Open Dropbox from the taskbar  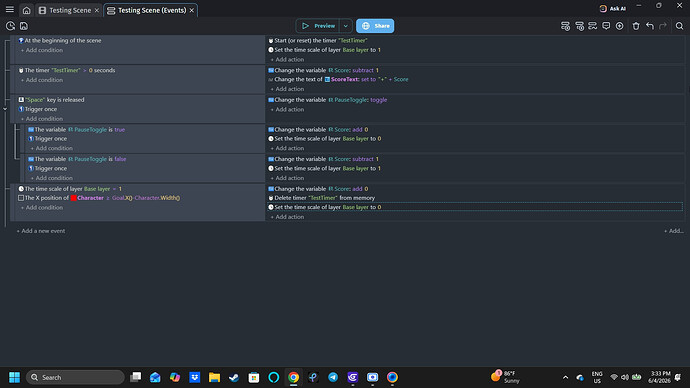pos(195,377)
